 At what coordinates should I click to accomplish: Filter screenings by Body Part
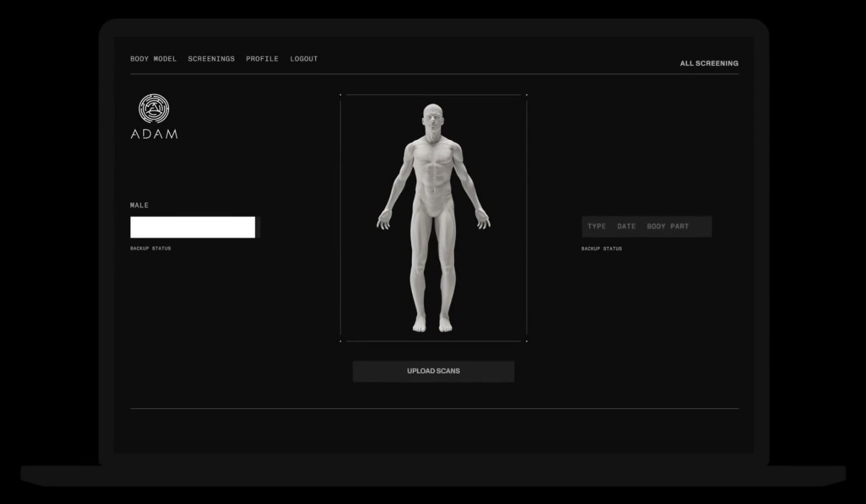[x=668, y=227]
